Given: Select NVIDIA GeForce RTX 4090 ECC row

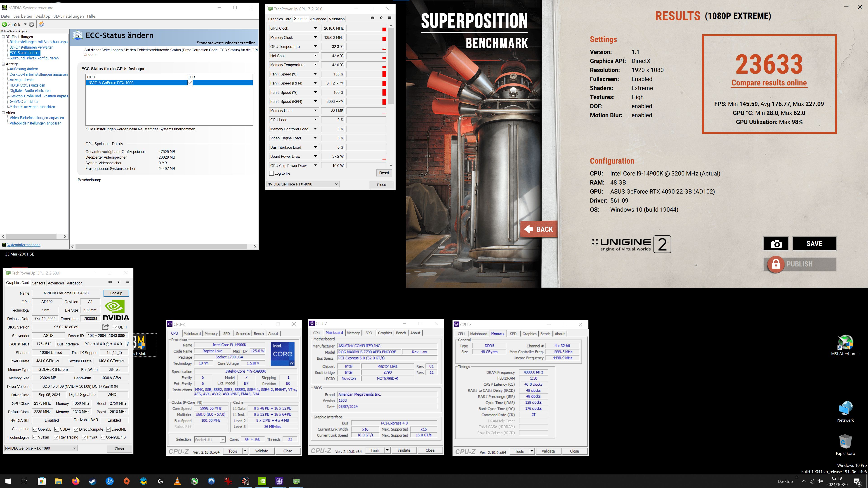Looking at the screenshot, I should pos(169,82).
